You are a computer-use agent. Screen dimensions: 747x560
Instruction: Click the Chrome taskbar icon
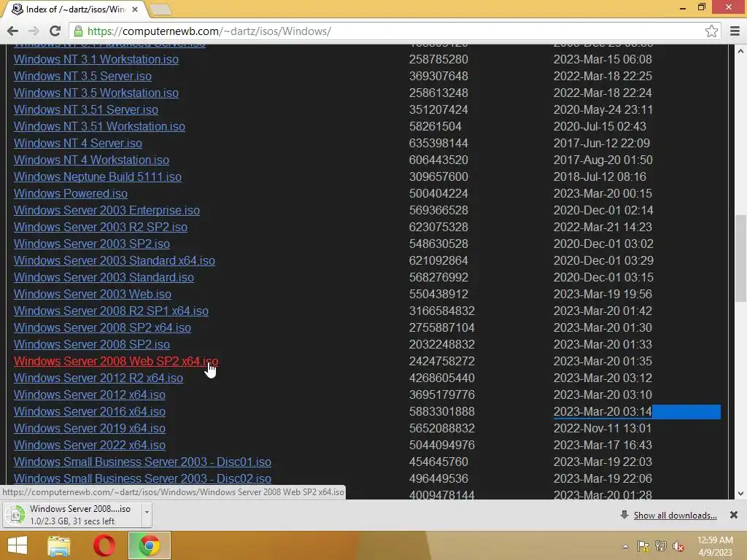tap(150, 545)
